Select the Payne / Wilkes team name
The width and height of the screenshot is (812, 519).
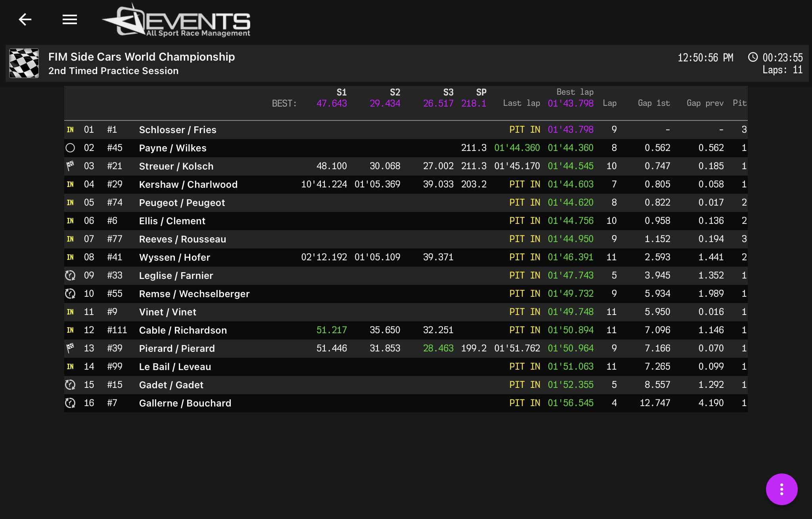pyautogui.click(x=173, y=148)
